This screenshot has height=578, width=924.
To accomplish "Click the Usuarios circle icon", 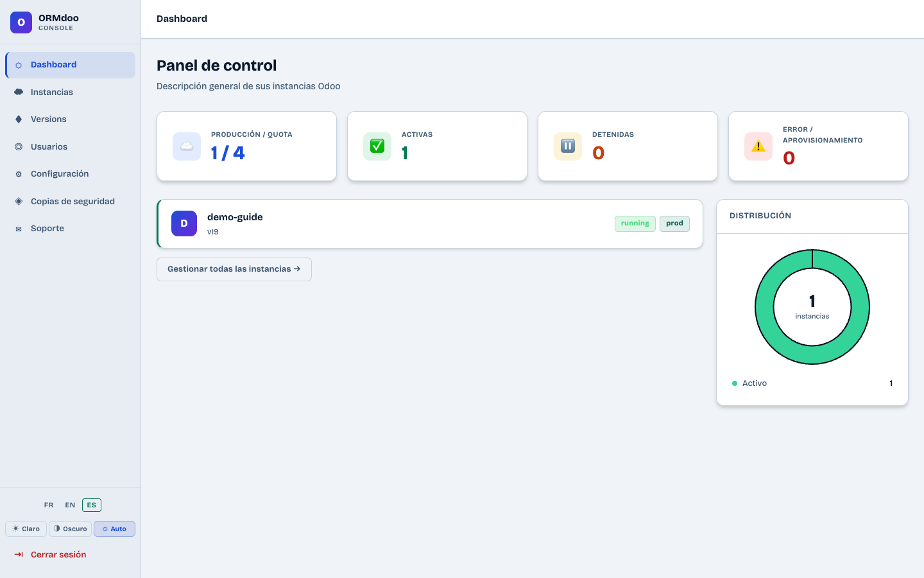I will click(19, 147).
